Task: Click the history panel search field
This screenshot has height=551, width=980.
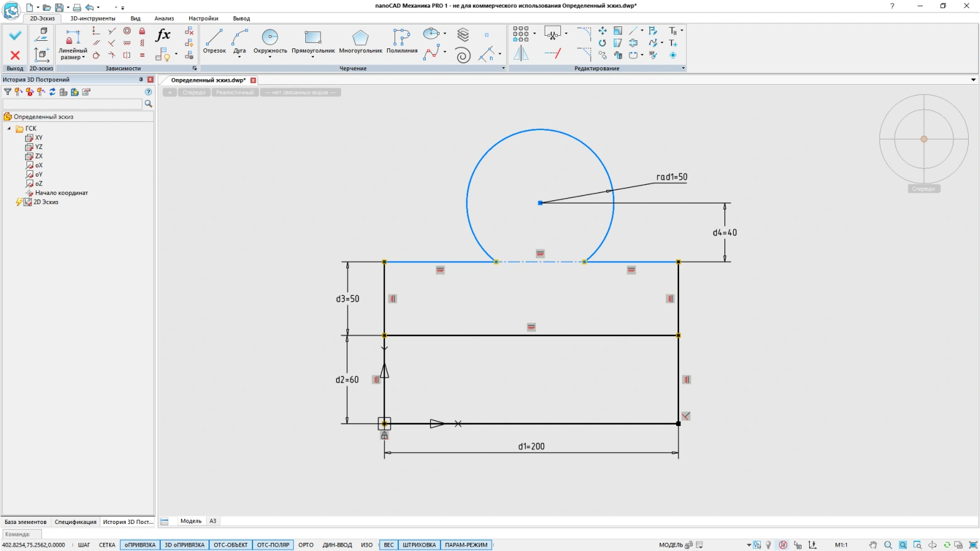Action: coord(72,104)
